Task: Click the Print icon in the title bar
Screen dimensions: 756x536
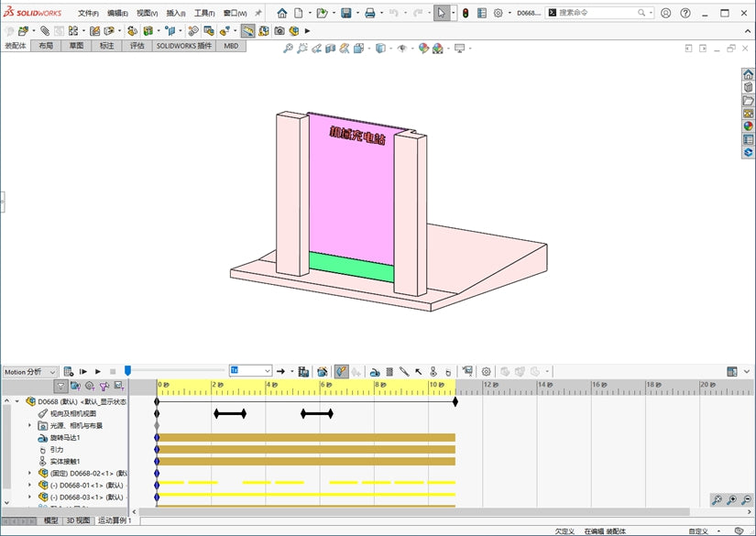Action: click(x=370, y=13)
